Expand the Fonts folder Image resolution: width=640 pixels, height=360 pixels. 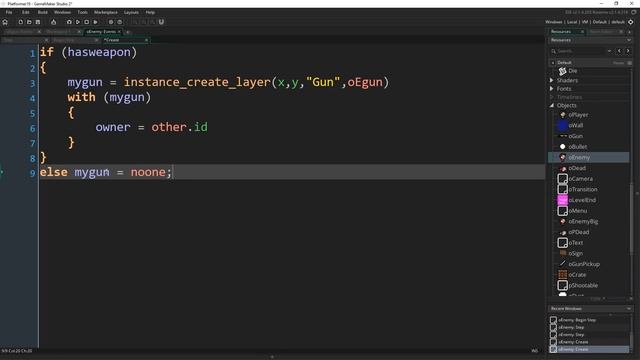coord(552,89)
